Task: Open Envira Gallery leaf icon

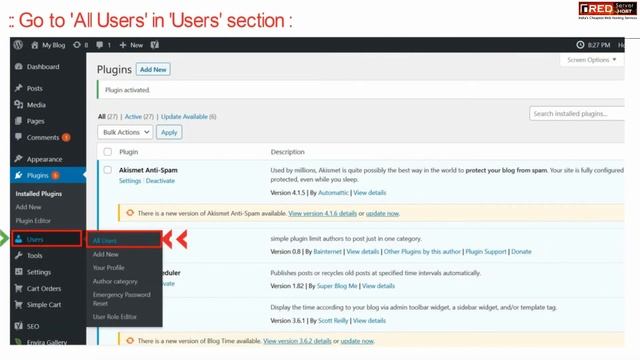Action: pyautogui.click(x=18, y=342)
